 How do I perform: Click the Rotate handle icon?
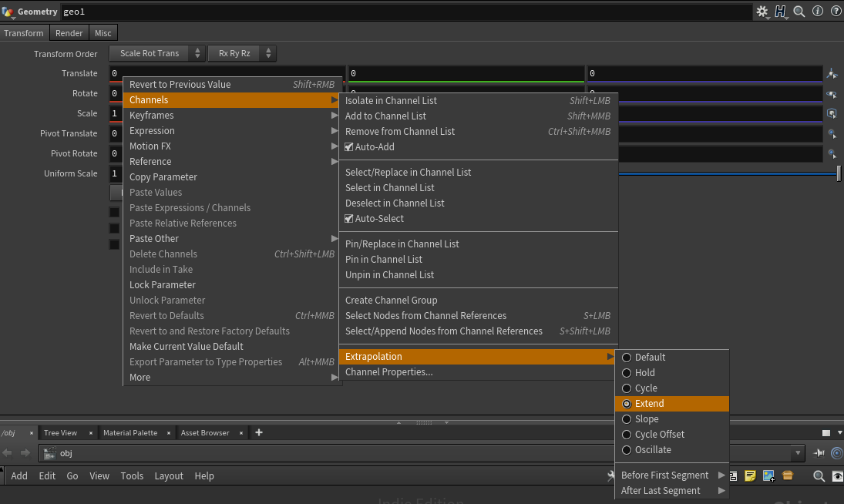pyautogui.click(x=832, y=93)
